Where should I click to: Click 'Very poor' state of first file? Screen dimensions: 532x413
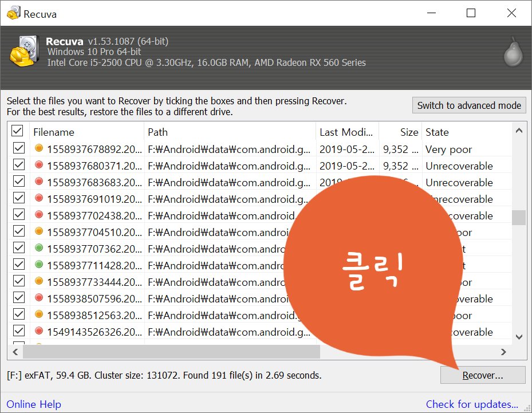[x=448, y=150]
